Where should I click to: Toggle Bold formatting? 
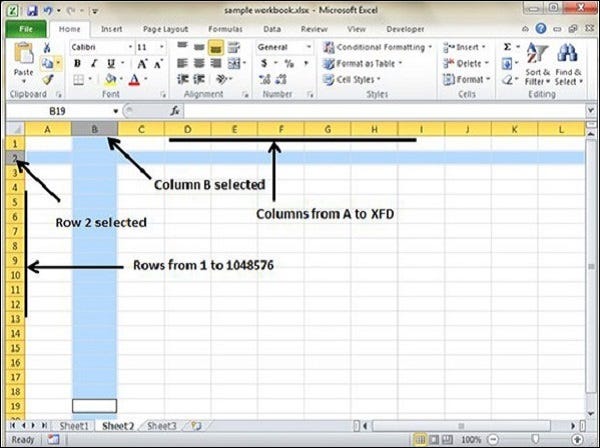click(x=77, y=63)
